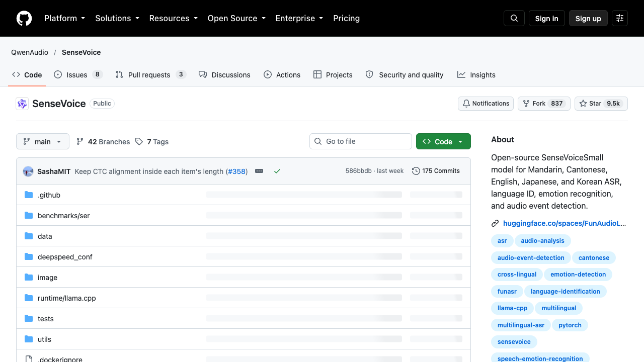Select the emotion-detection topic tag
Viewport: 644px width, 362px height.
tap(578, 275)
